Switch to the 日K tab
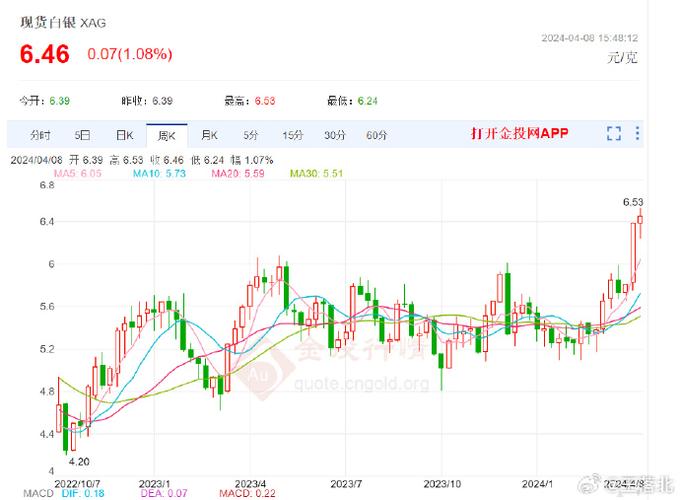 point(124,135)
